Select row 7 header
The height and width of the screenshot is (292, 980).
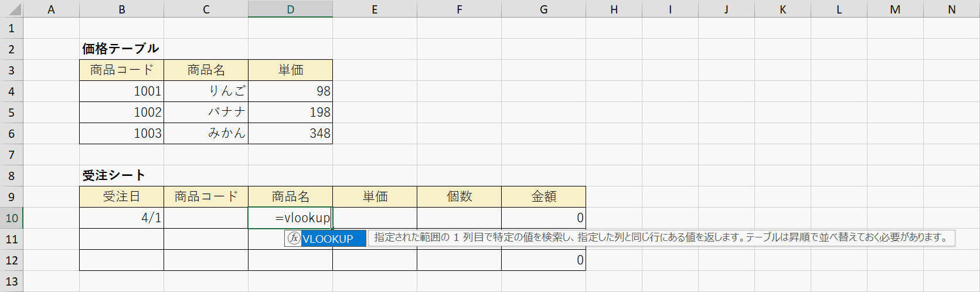click(x=12, y=155)
